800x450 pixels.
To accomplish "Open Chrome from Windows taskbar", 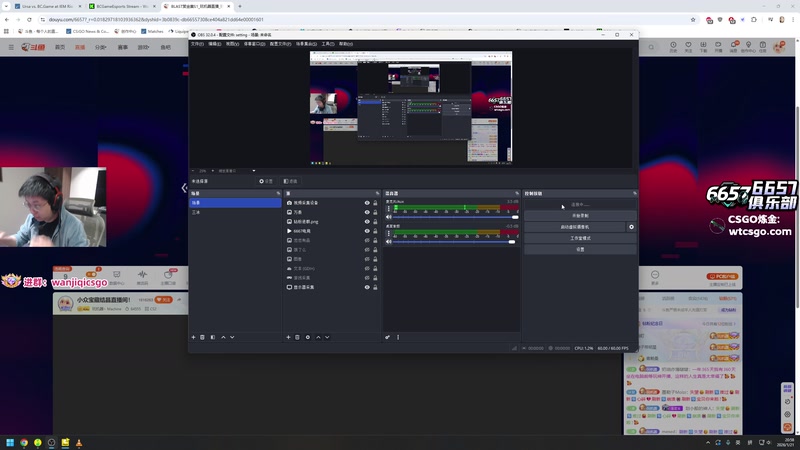I will (24, 443).
